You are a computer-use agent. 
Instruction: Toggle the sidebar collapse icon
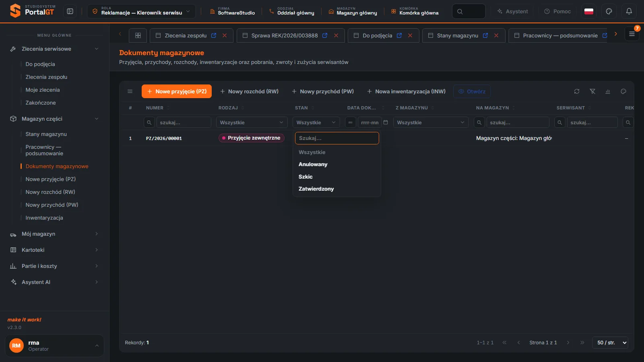point(70,11)
